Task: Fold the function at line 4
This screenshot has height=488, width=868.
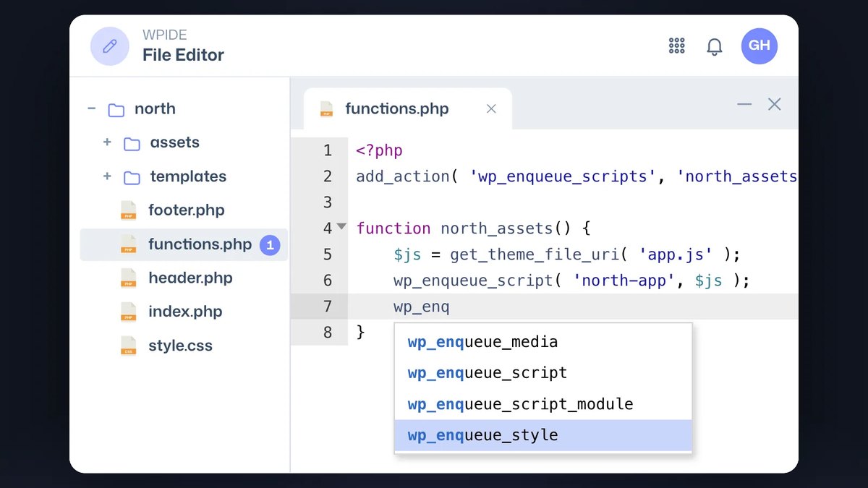Action: click(x=341, y=227)
